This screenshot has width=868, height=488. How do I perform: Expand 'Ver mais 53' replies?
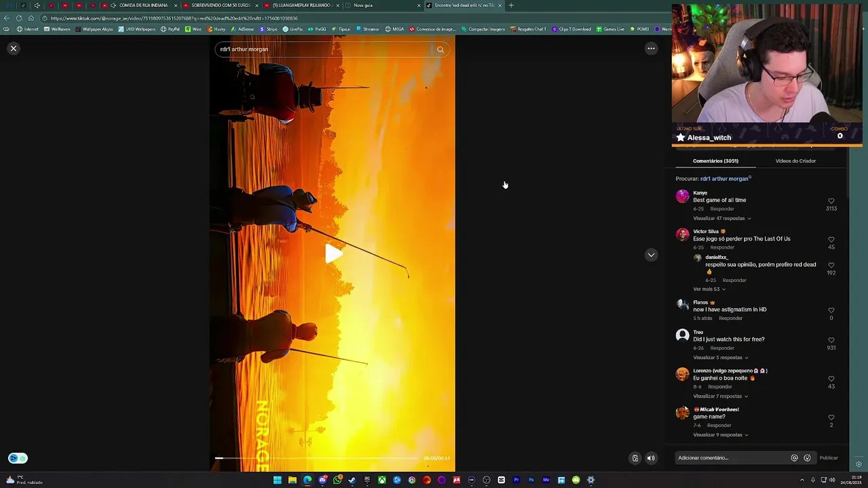(709, 289)
